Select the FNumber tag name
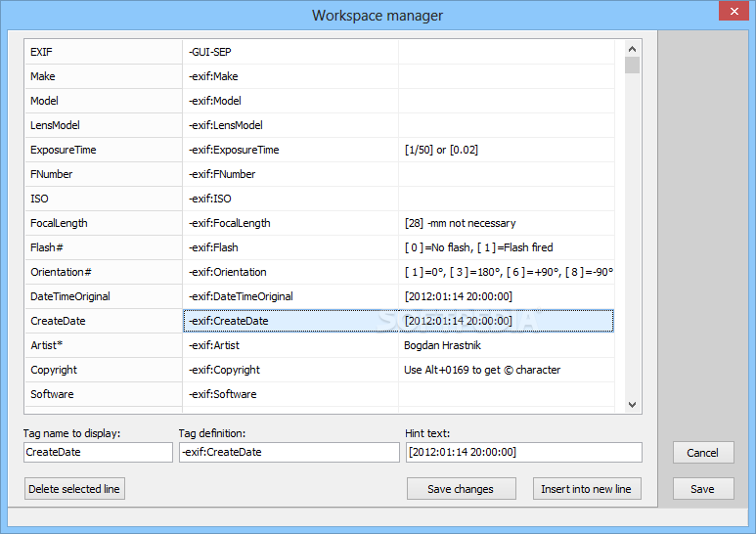The height and width of the screenshot is (534, 756). [103, 174]
